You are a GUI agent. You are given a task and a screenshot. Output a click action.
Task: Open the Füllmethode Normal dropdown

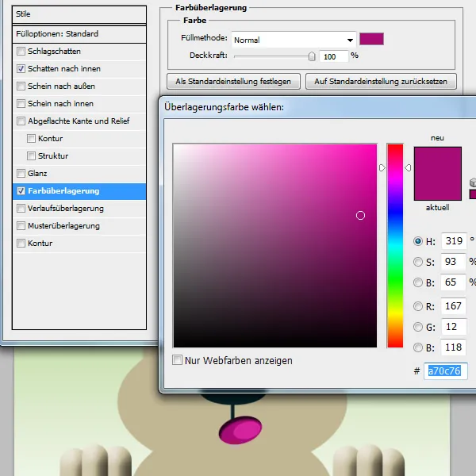click(294, 40)
